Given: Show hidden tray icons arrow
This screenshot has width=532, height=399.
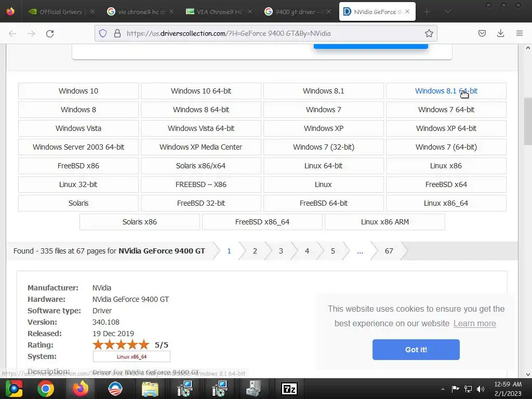Looking at the screenshot, I should [443, 389].
